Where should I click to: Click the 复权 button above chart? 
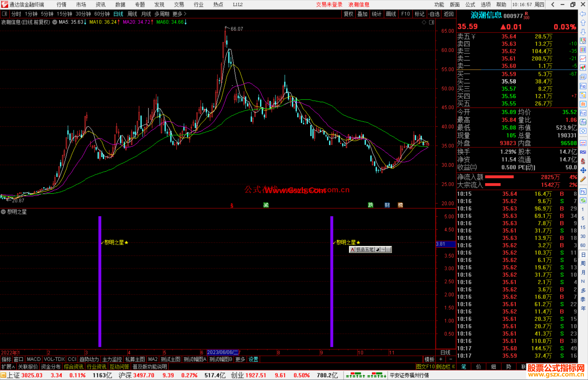(x=348, y=14)
